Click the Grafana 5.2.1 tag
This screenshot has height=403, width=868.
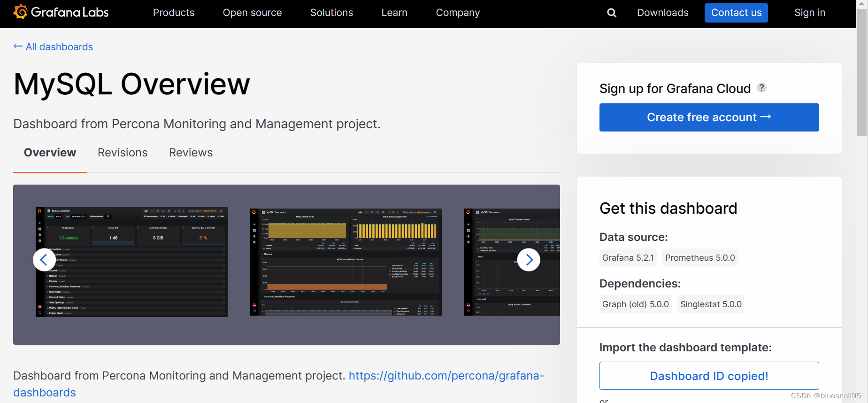coord(628,258)
